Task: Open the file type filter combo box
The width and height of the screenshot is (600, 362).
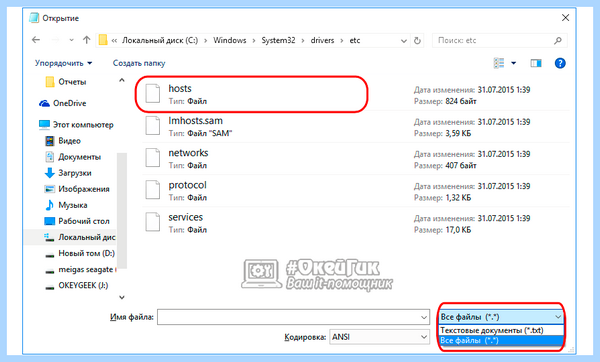Action: pyautogui.click(x=501, y=317)
